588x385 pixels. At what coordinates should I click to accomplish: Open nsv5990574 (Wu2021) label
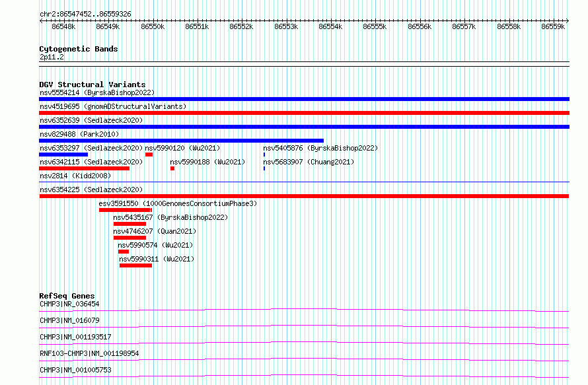(155, 245)
